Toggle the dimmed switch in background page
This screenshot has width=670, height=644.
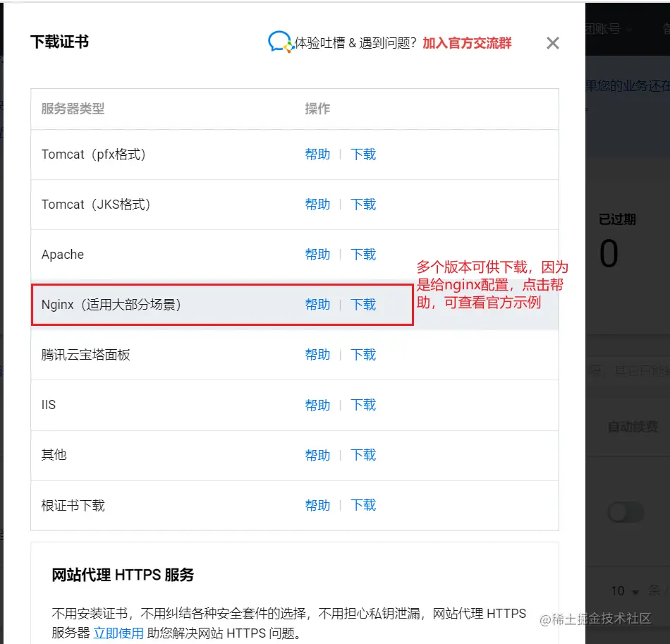(626, 512)
